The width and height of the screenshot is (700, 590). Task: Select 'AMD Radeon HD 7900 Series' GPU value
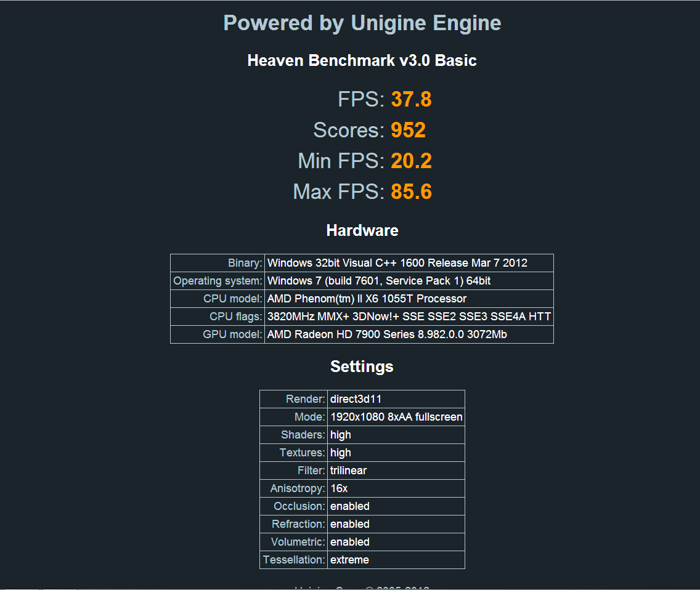coord(387,334)
